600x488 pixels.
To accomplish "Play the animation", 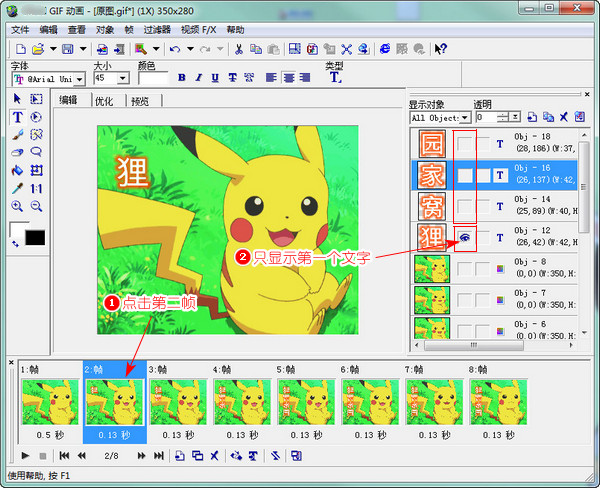I will [x=25, y=455].
